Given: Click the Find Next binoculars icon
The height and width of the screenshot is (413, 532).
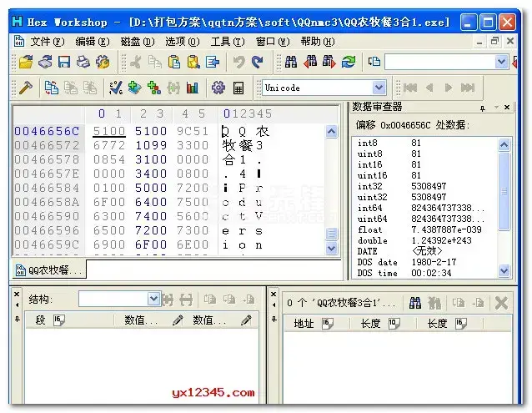Looking at the screenshot, I should pyautogui.click(x=329, y=62).
